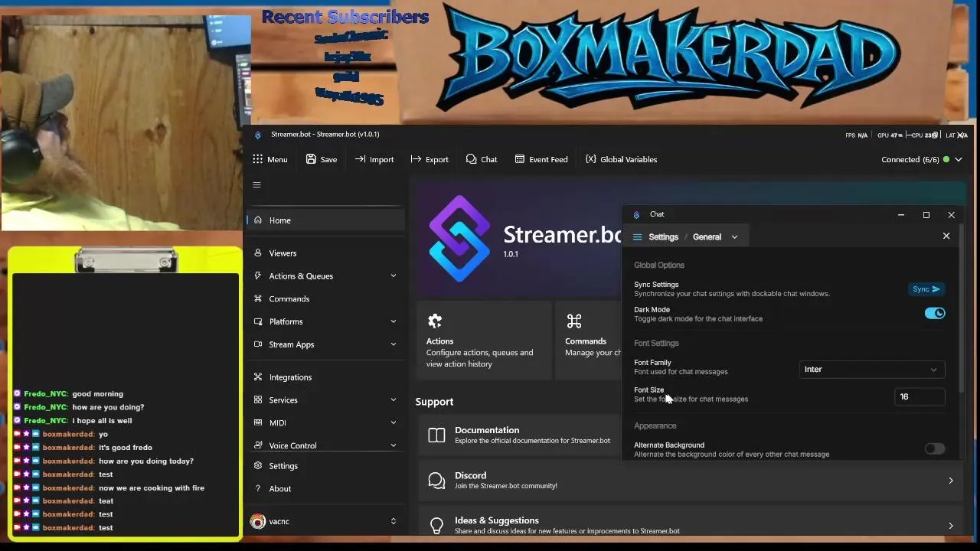Toggle Dark Mode switch off
Screen dimensions: 980x551
935,313
